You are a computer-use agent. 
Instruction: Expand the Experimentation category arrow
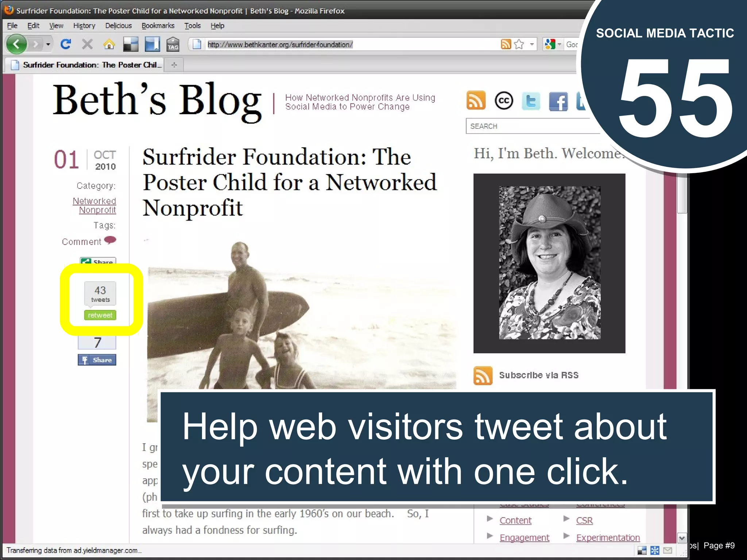566,536
